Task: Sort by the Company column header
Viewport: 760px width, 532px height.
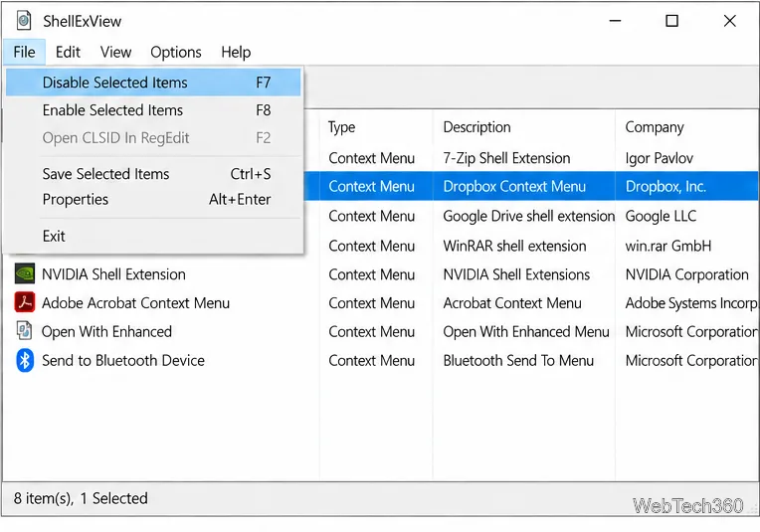Action: 687,127
